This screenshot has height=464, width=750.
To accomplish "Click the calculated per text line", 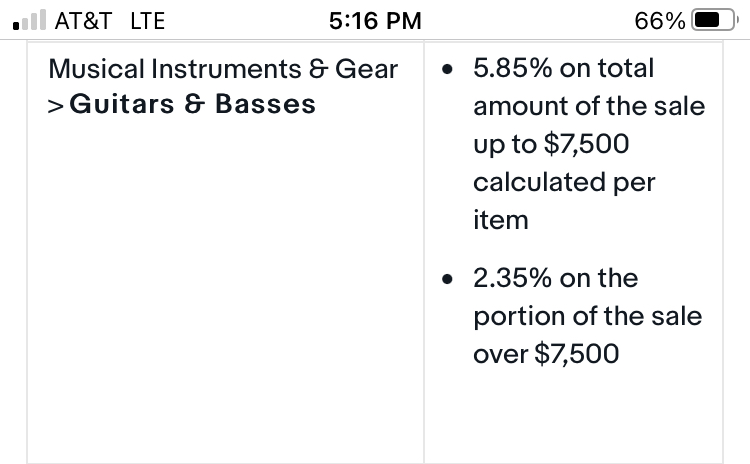I will click(x=564, y=182).
